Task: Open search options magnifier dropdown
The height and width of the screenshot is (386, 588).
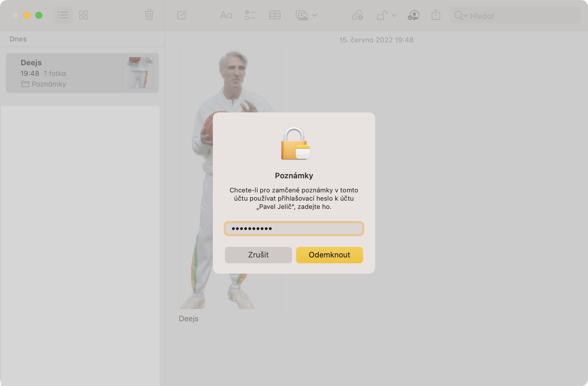Action: click(x=460, y=16)
